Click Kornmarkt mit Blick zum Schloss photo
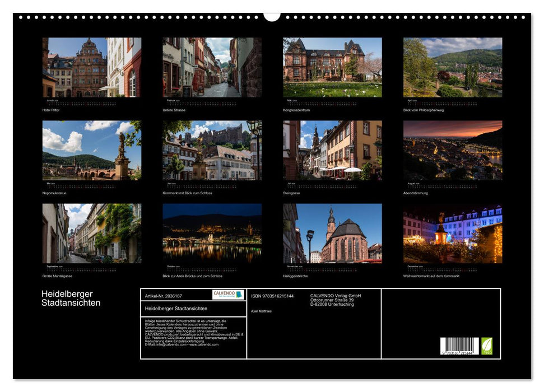The image size is (544, 392). [x=212, y=150]
